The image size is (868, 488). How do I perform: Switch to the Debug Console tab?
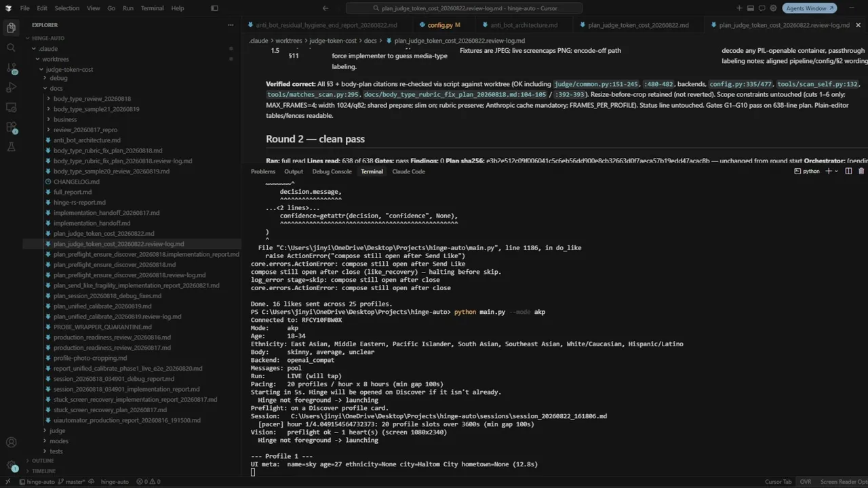[332, 171]
